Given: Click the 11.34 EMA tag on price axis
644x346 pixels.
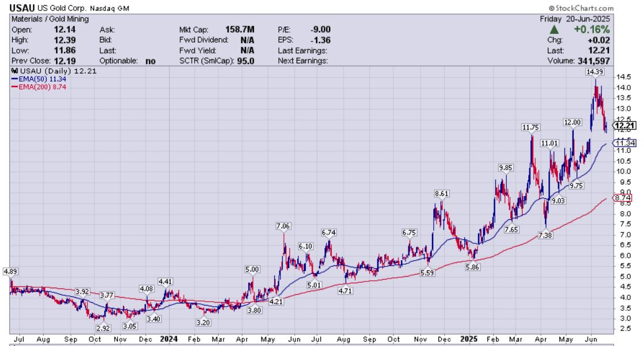Looking at the screenshot, I should tap(624, 143).
